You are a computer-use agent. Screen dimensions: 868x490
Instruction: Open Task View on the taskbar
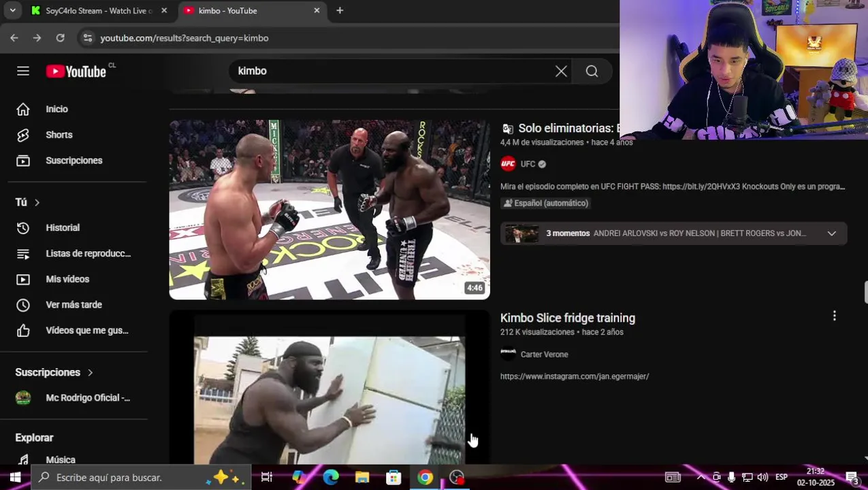[267, 478]
